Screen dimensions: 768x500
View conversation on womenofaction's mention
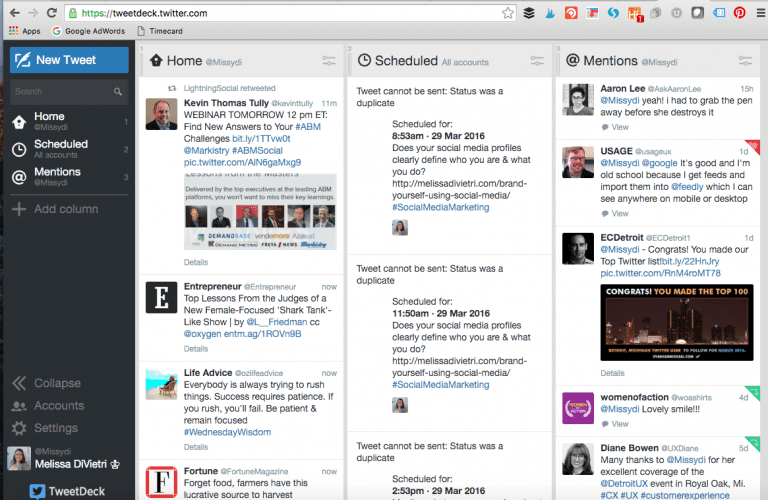pos(615,424)
